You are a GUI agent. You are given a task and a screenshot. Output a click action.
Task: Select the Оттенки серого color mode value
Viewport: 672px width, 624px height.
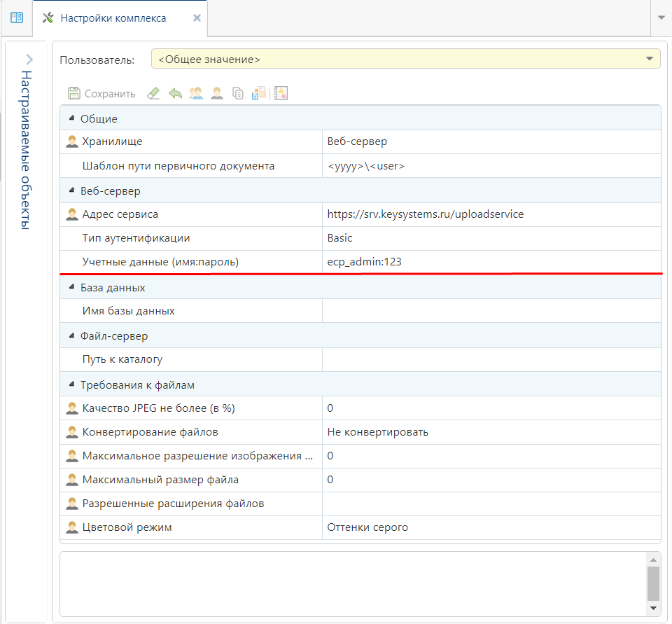tap(491, 527)
